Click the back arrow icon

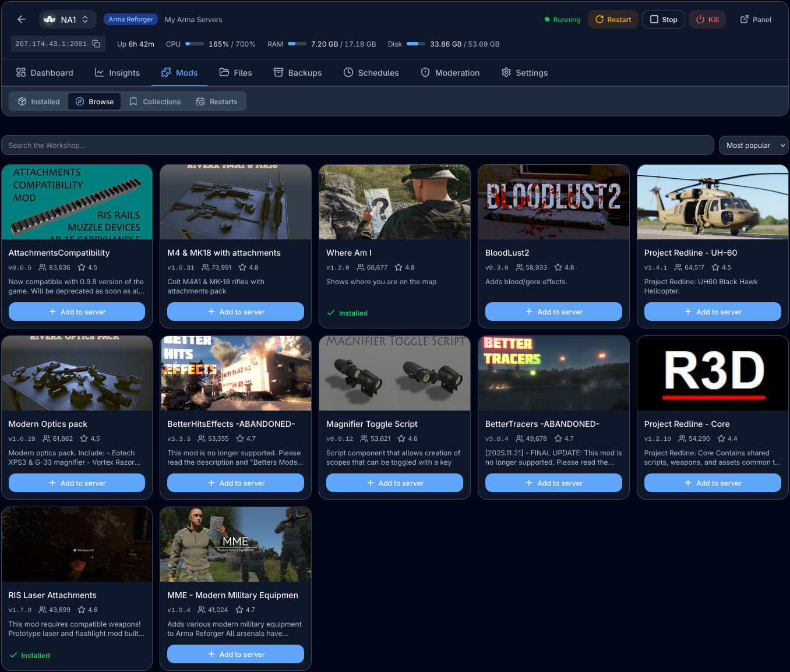(22, 19)
